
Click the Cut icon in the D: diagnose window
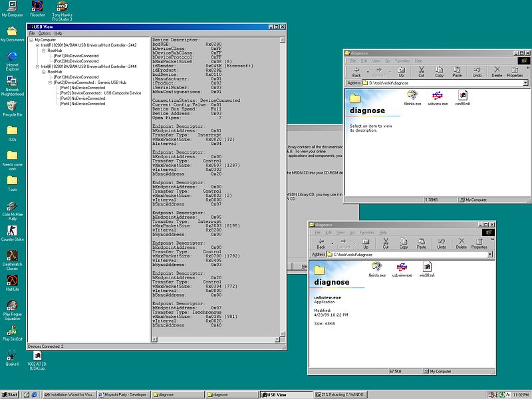[x=421, y=70]
